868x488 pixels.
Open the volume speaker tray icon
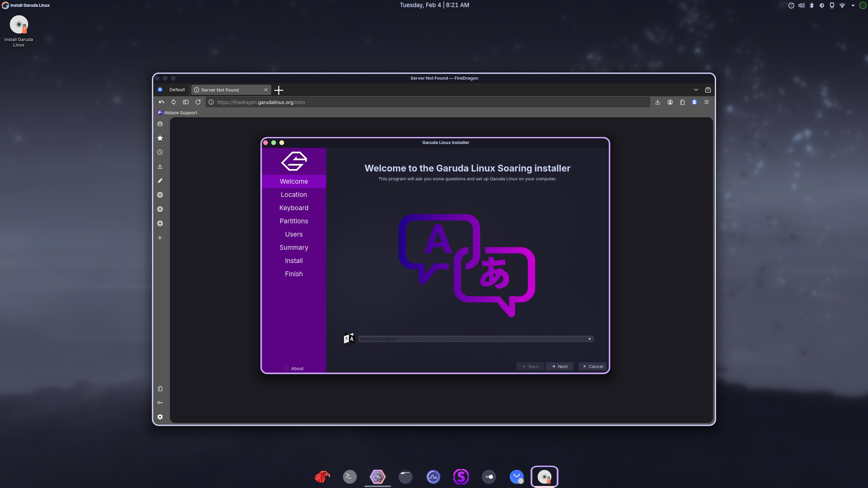pos(801,5)
